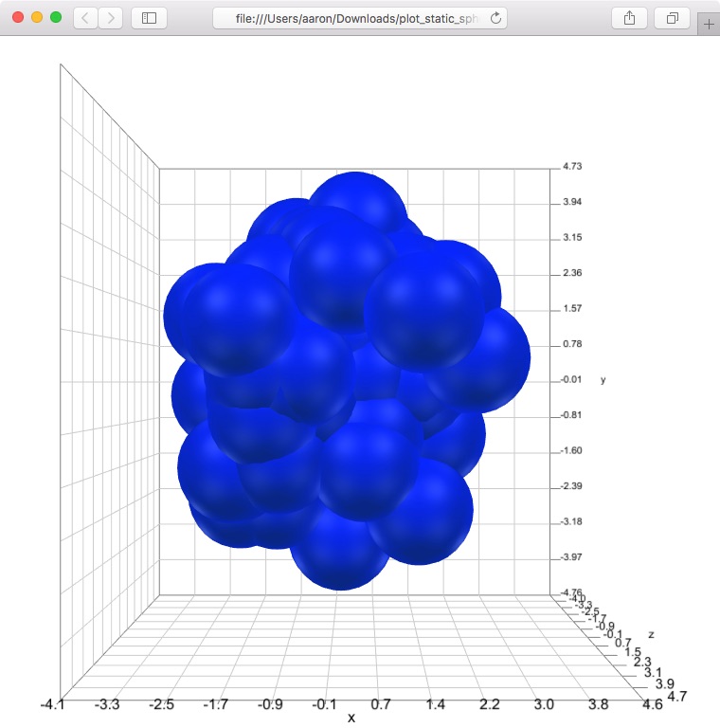Click y-axis tick value 2.36
Image resolution: width=720 pixels, height=728 pixels.
pos(572,273)
